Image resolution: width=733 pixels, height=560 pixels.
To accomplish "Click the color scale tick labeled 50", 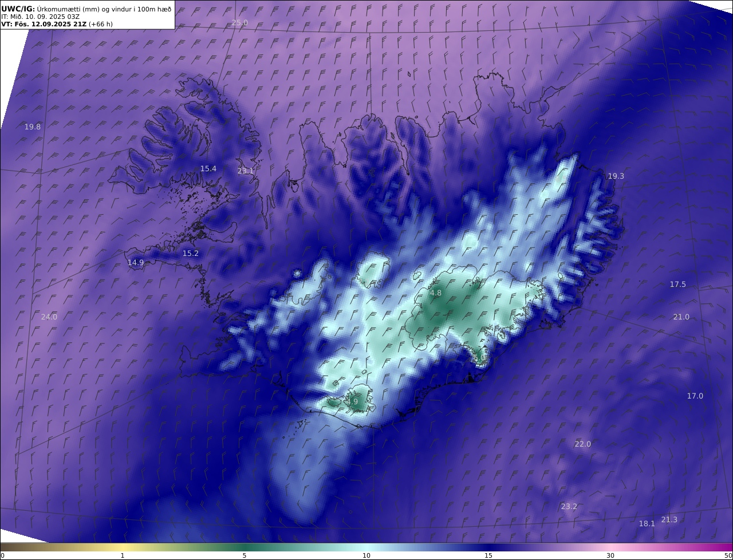I will [728, 555].
